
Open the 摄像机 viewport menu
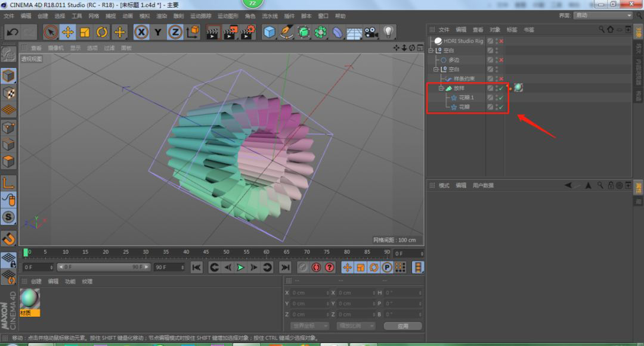(56, 48)
